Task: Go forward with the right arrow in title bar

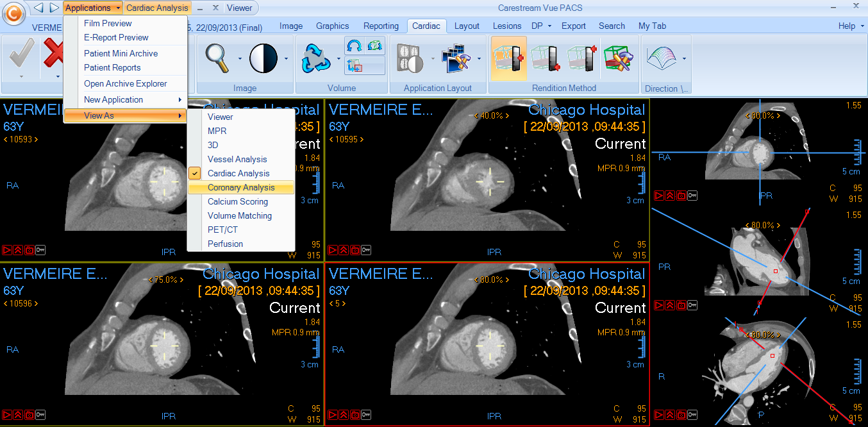Action: pyautogui.click(x=54, y=8)
